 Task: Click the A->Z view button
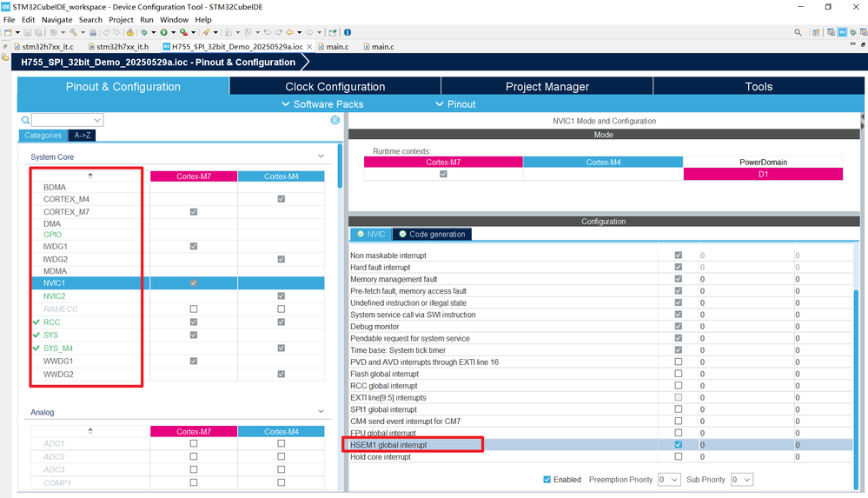[x=82, y=136]
